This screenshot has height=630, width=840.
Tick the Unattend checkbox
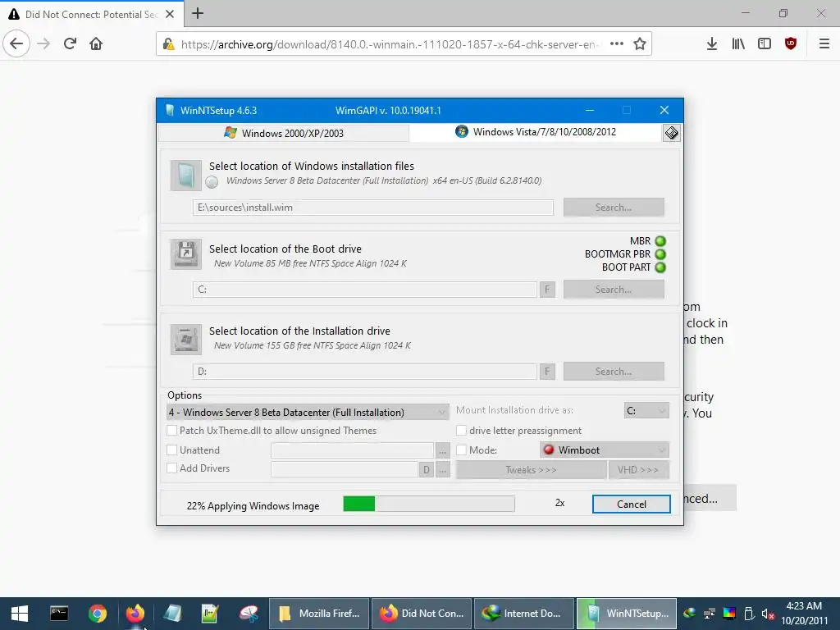pyautogui.click(x=172, y=450)
